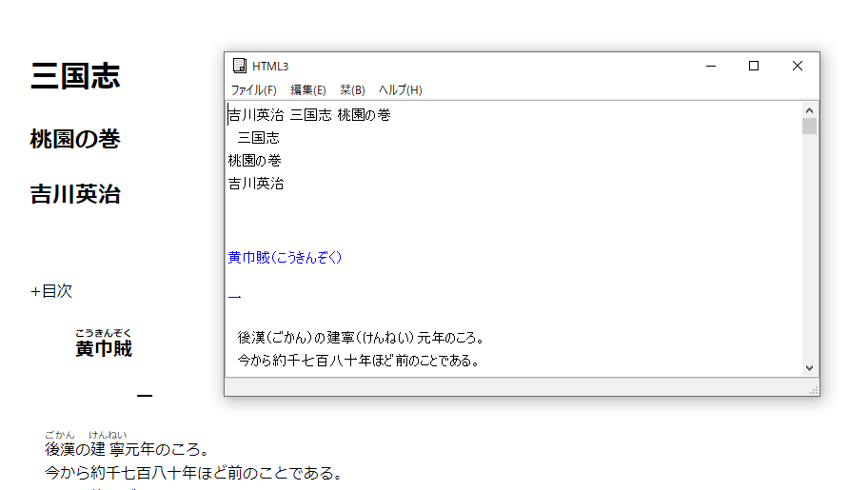Click 桃園の巻 line in HTML3 window

tap(255, 161)
